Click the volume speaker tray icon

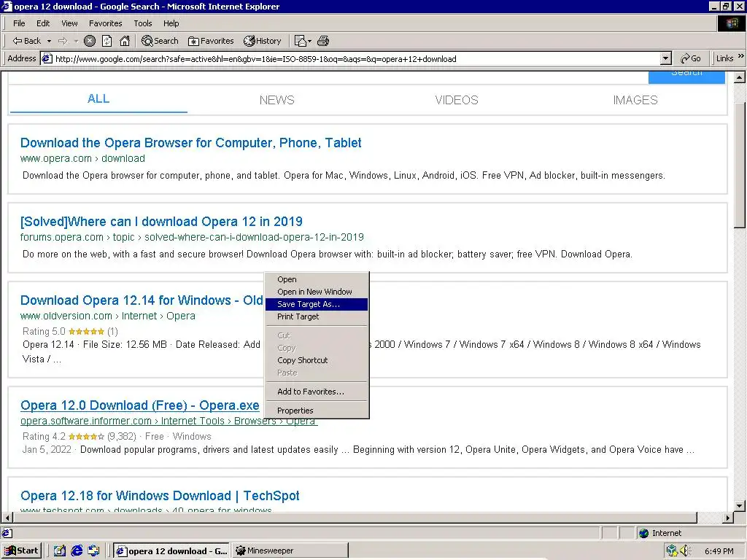(x=685, y=551)
